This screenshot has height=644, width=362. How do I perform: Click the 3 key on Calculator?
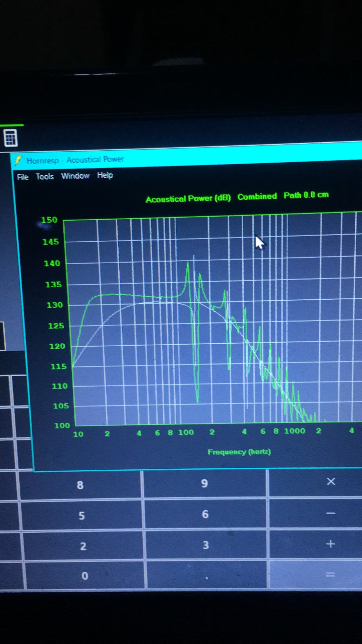point(206,545)
